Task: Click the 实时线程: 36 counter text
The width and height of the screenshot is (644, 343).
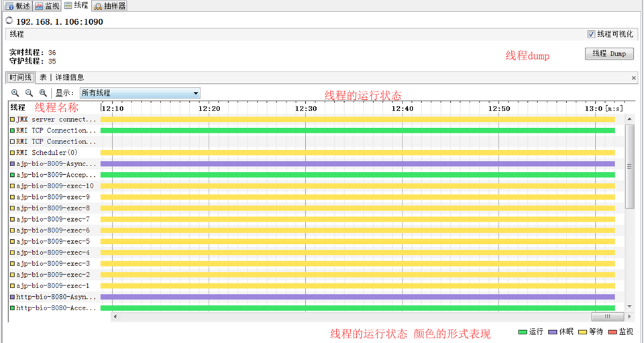Action: [32, 52]
